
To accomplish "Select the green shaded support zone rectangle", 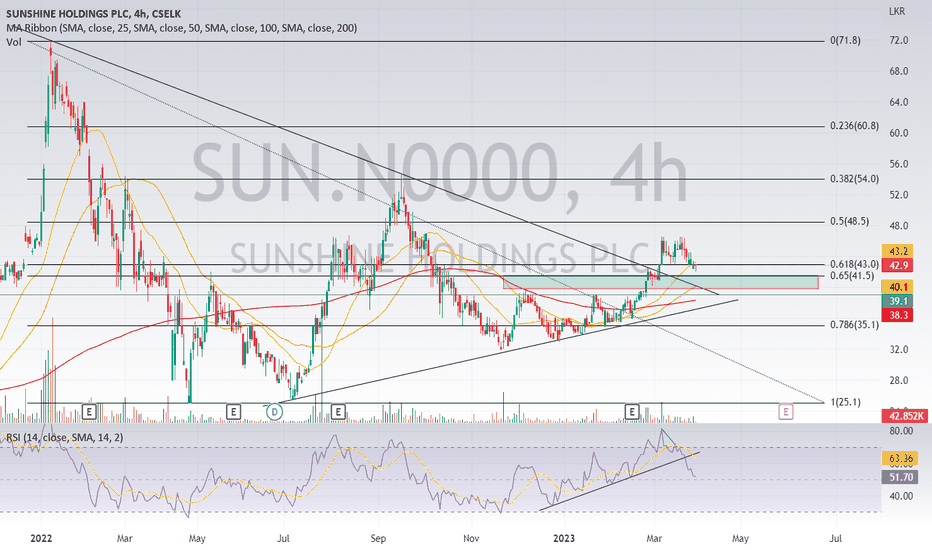I will 660,282.
